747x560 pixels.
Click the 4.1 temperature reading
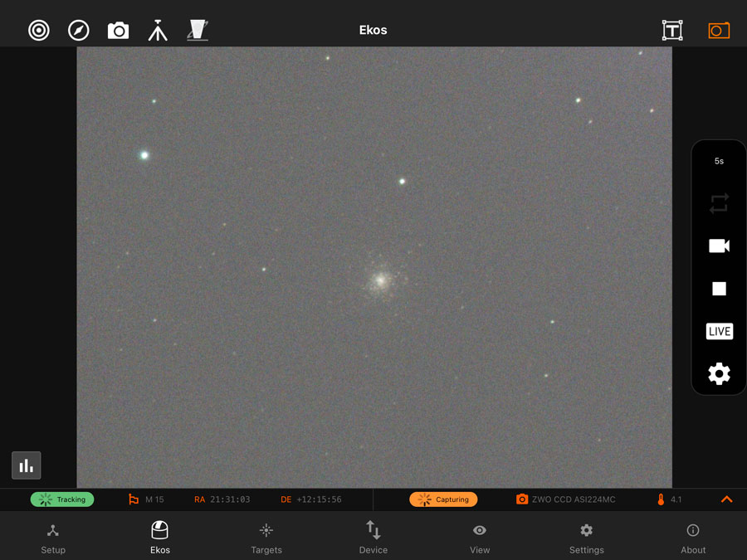[x=676, y=499]
